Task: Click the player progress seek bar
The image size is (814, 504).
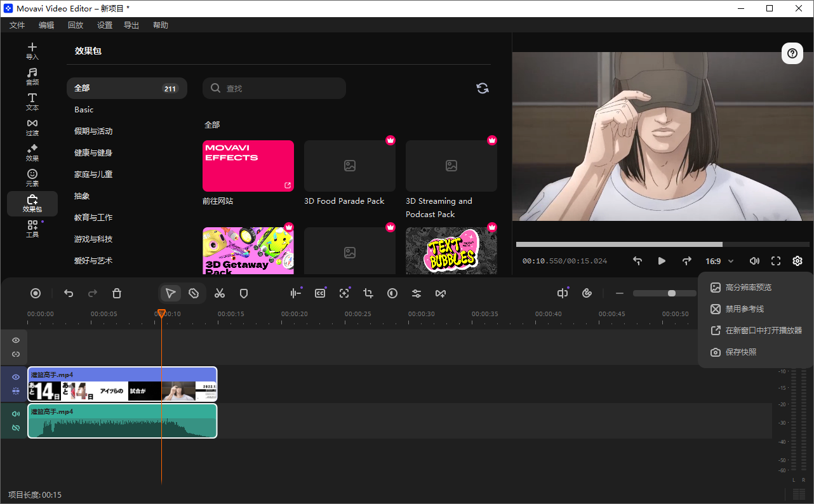Action: tap(662, 244)
